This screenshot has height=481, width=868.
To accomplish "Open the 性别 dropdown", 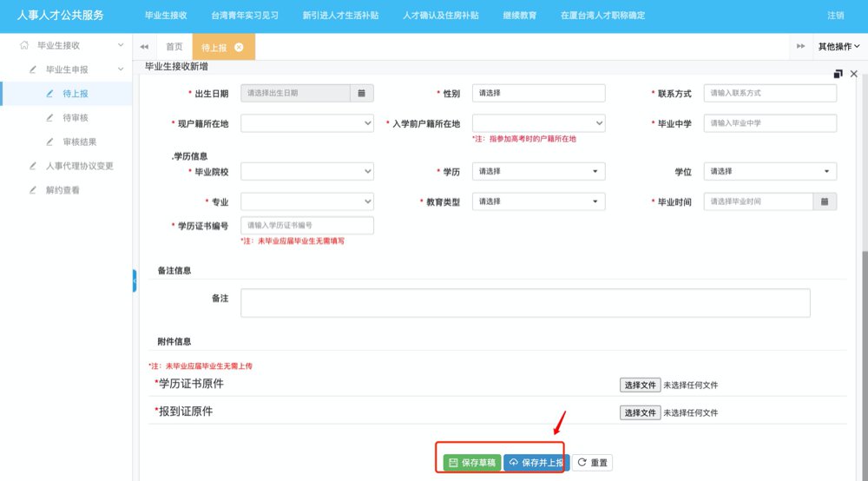I will click(537, 93).
